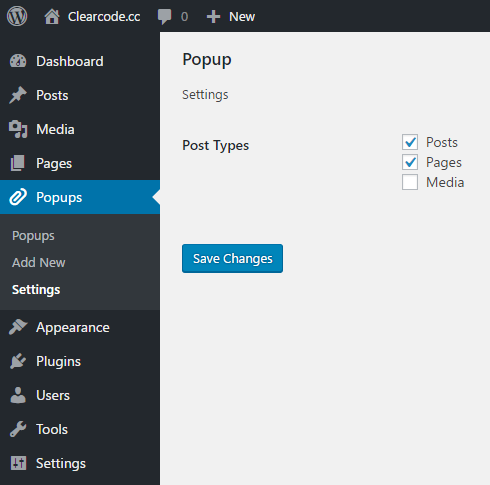
Task: Click the Save Changes button
Action: click(232, 259)
